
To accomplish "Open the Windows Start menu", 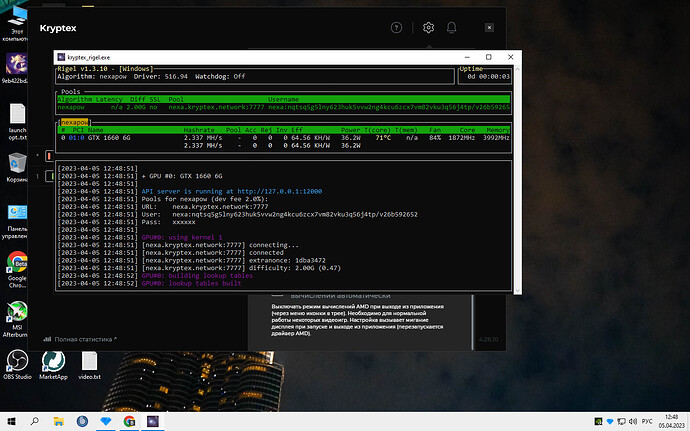I will tap(11, 421).
